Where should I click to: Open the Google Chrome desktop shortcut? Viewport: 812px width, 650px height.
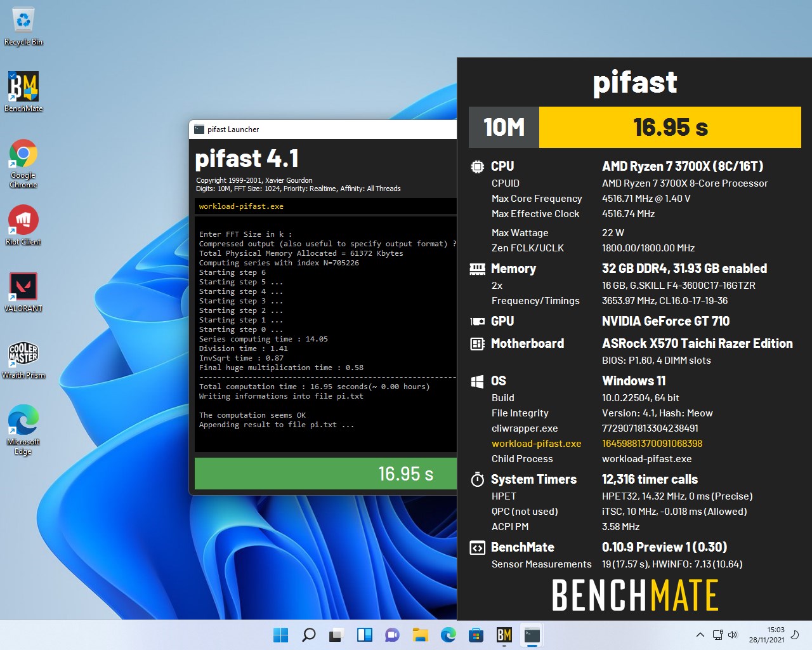23,163
